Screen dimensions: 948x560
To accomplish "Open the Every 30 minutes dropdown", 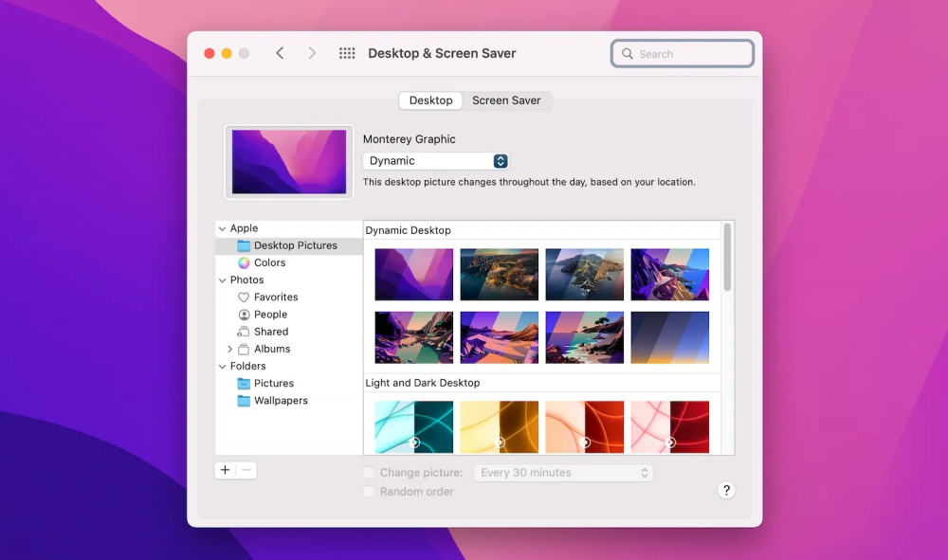I will point(565,473).
